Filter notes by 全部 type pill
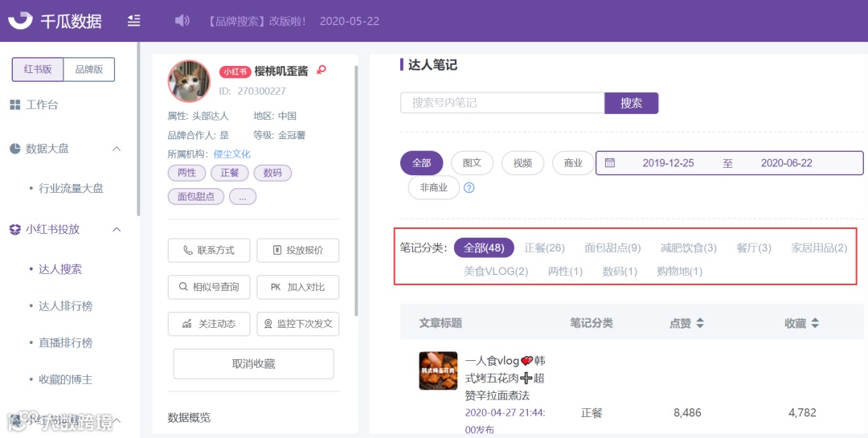868x438 pixels. [421, 163]
